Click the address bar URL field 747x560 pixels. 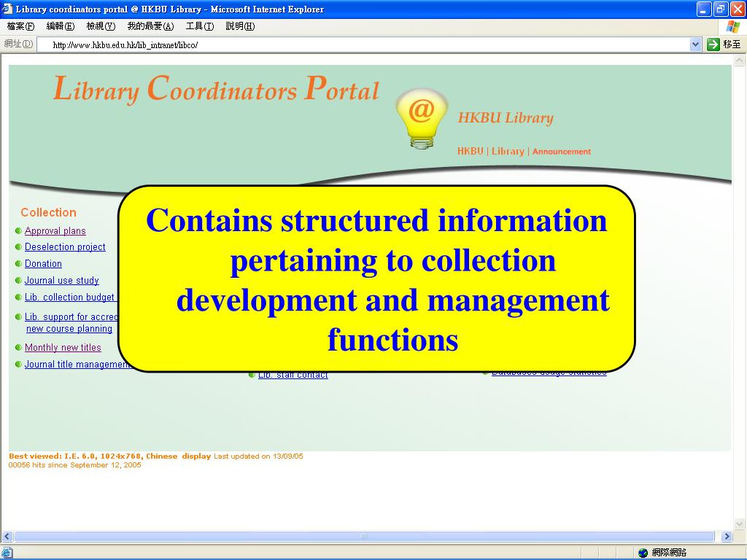coord(365,44)
